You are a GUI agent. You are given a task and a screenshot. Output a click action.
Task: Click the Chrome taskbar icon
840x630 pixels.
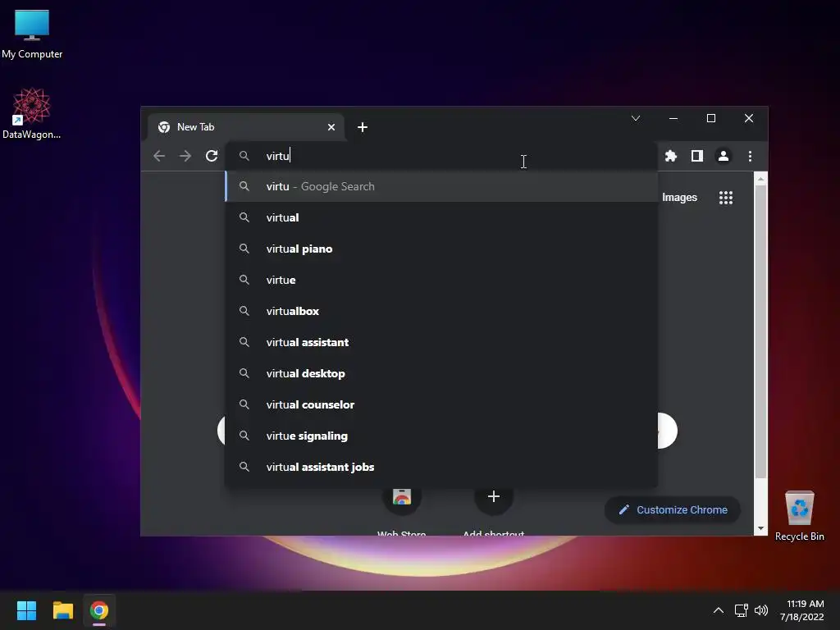[99, 610]
